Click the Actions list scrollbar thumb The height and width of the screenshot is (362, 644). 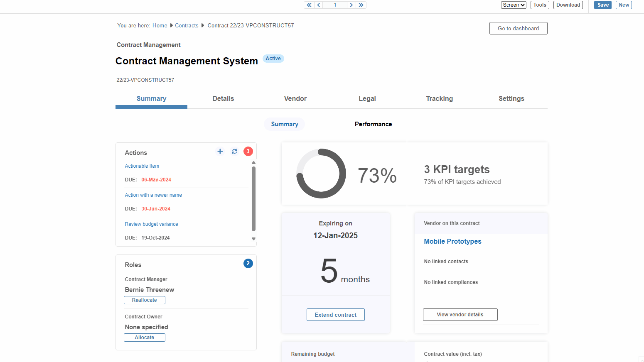(253, 198)
